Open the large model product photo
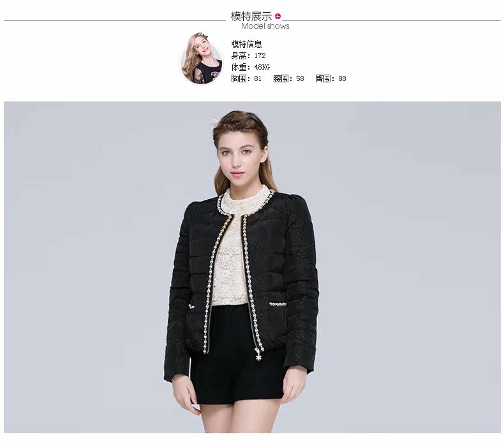This screenshot has height=446, width=504. click(x=252, y=267)
